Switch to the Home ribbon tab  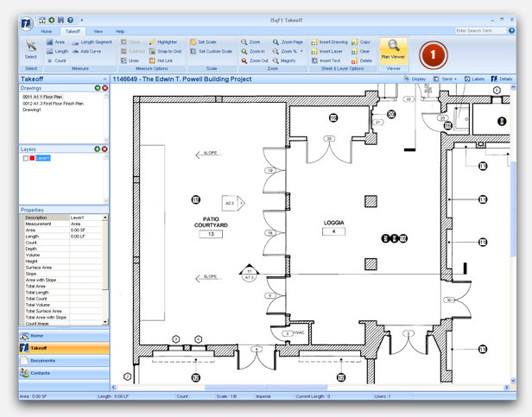coord(47,31)
